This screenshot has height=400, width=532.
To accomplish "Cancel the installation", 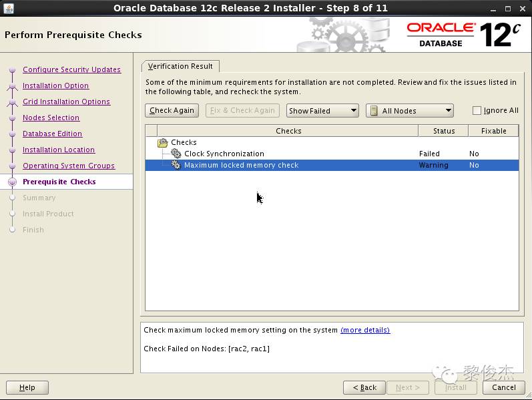I will coord(503,387).
